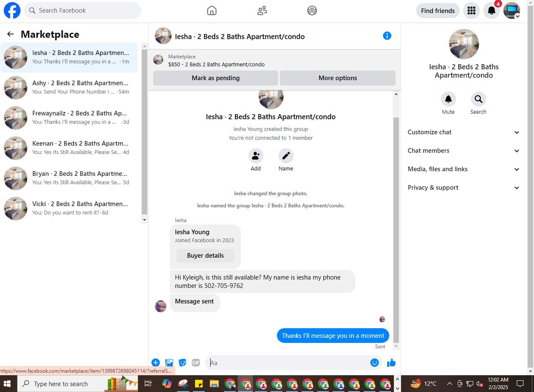Click the Mark as pending button
This screenshot has width=534, height=392.
(x=216, y=78)
